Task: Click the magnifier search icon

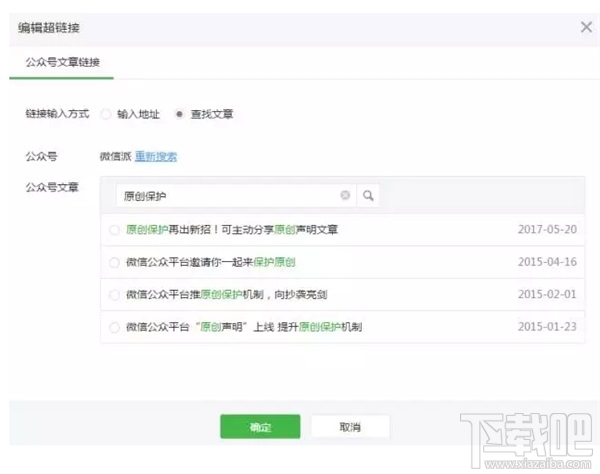Action: (x=368, y=196)
